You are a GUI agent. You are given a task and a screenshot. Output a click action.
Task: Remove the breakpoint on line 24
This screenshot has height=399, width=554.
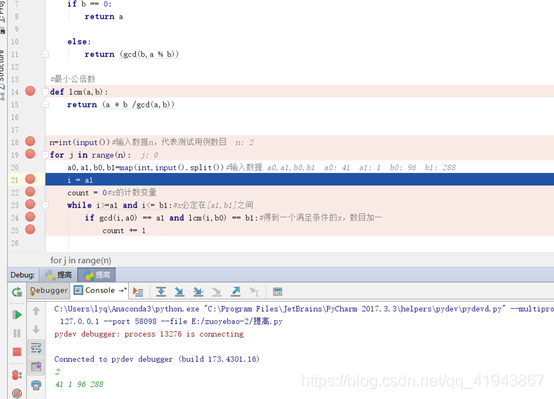(30, 217)
